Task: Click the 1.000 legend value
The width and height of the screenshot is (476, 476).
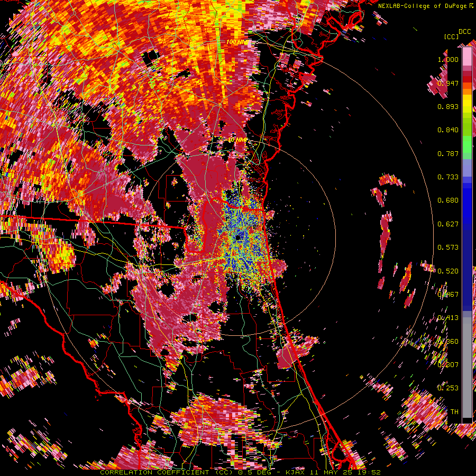Action: tap(448, 59)
